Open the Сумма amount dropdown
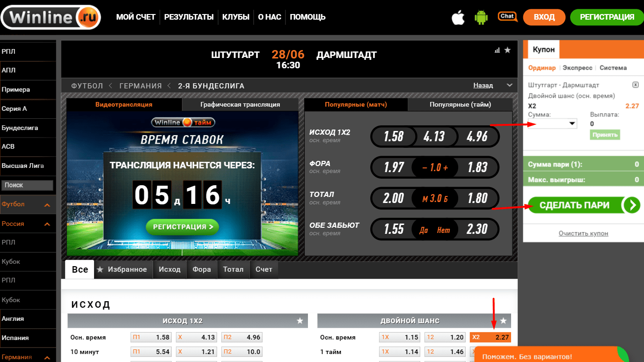The height and width of the screenshot is (362, 644). pyautogui.click(x=552, y=123)
